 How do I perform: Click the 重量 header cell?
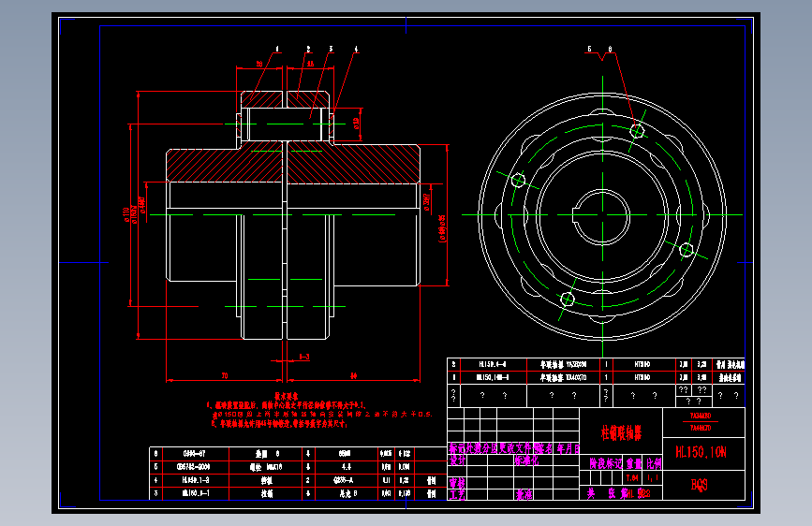[634, 463]
